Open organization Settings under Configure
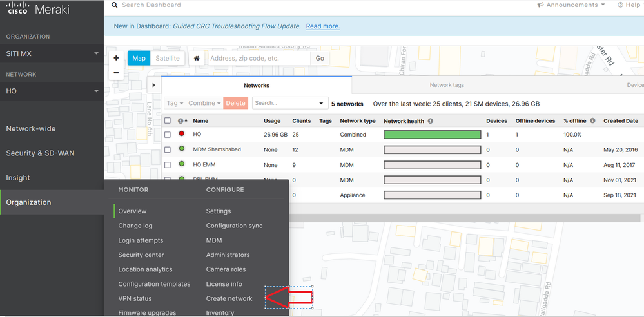Screen dimensions: 644x317 tap(219, 211)
